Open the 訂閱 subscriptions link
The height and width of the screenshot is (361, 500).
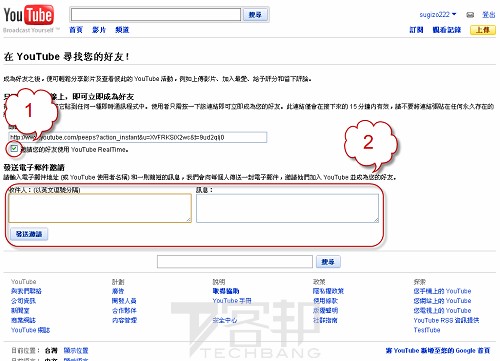tap(416, 30)
